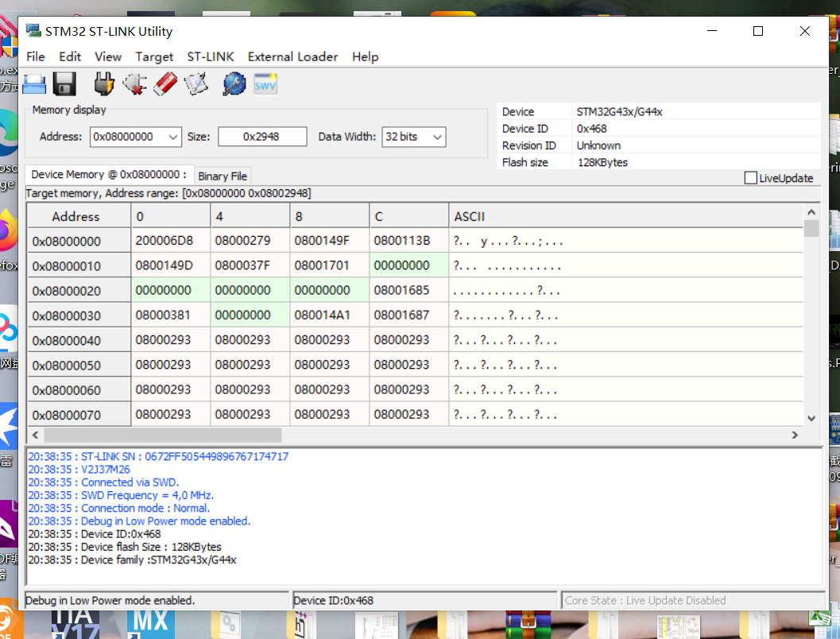The width and height of the screenshot is (840, 639).
Task: Click the horizontal scrollbar right arrow
Action: pyautogui.click(x=795, y=435)
